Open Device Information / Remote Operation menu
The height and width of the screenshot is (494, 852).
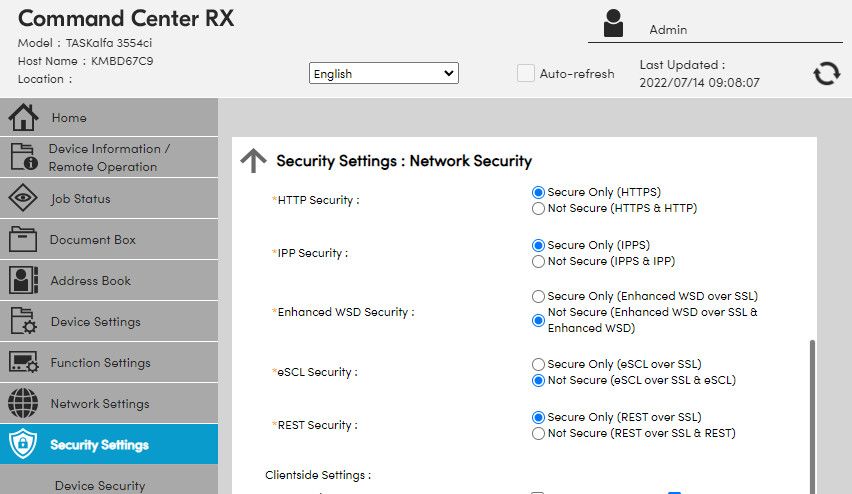pos(109,158)
